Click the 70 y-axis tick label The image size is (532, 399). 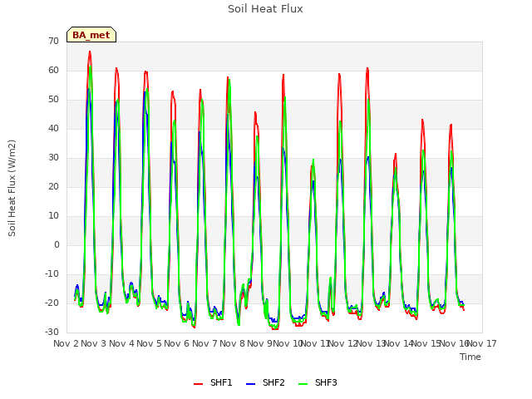53,41
